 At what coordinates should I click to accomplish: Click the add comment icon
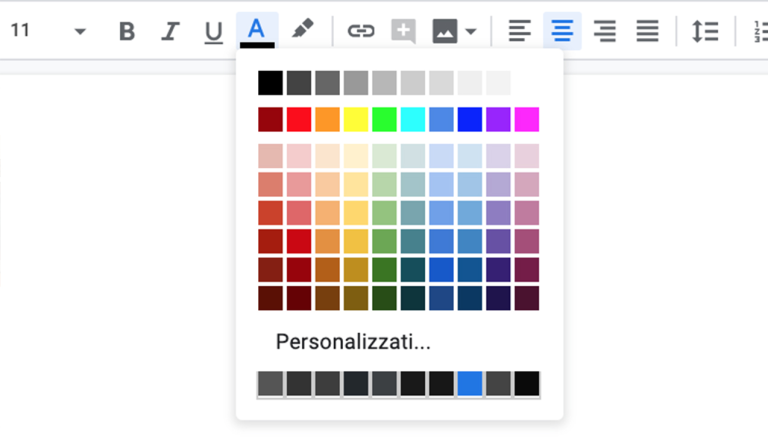(x=403, y=31)
